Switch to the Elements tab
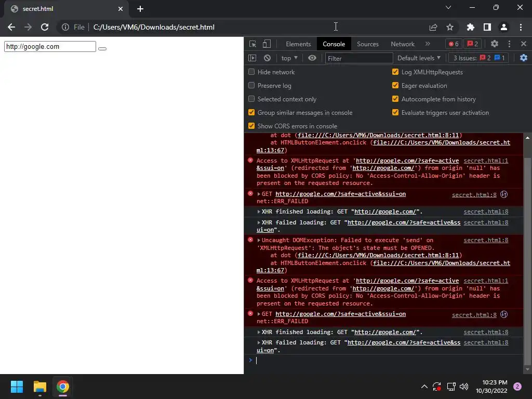 [x=298, y=44]
